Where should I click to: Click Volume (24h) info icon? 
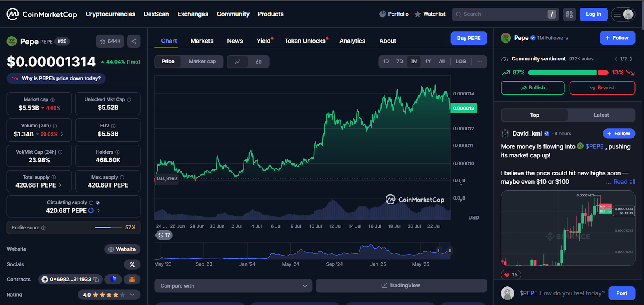point(55,126)
